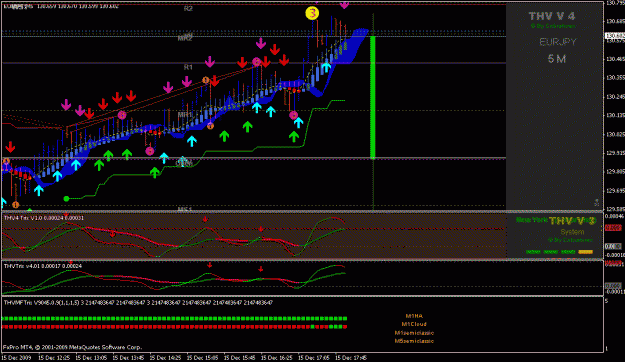Click the tall green vertical range bar
The width and height of the screenshot is (625, 362).
(x=373, y=97)
